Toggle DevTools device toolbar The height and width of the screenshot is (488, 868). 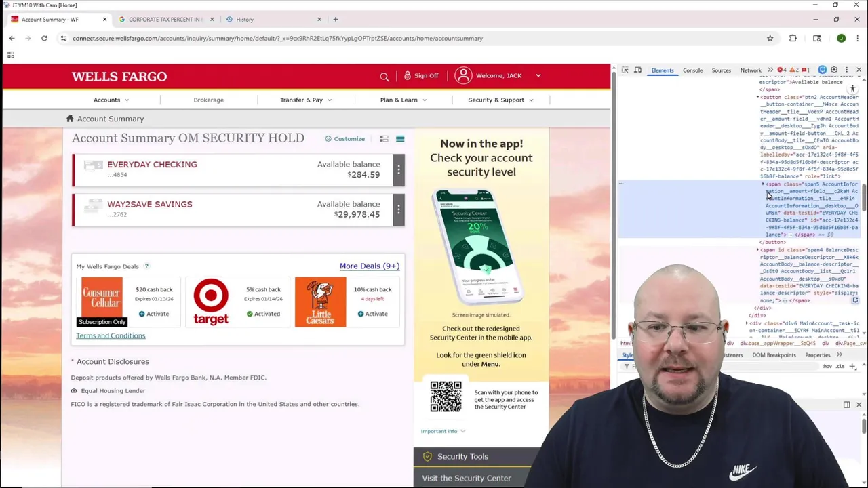pyautogui.click(x=637, y=70)
